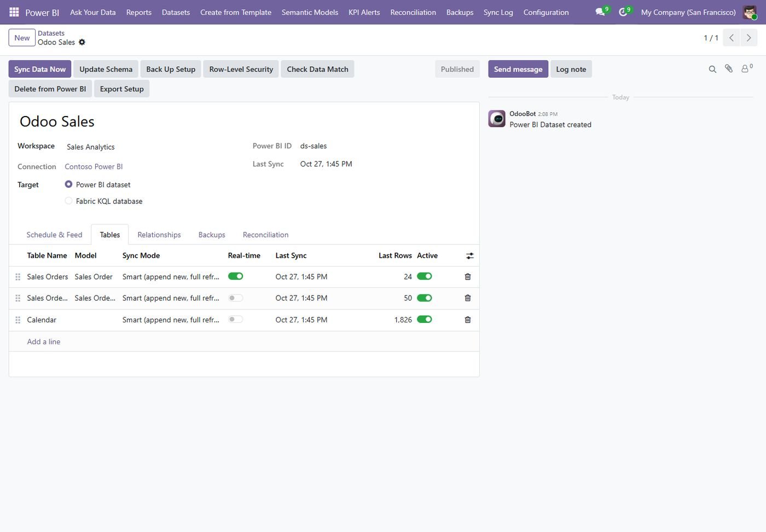Click the Contoso Power BI connection link
Image resolution: width=766 pixels, height=532 pixels.
click(94, 166)
